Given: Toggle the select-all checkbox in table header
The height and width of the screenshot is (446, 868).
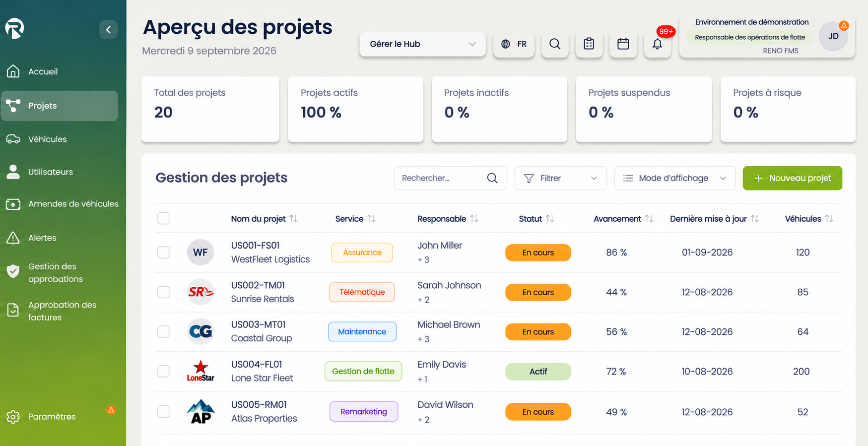Looking at the screenshot, I should 163,218.
